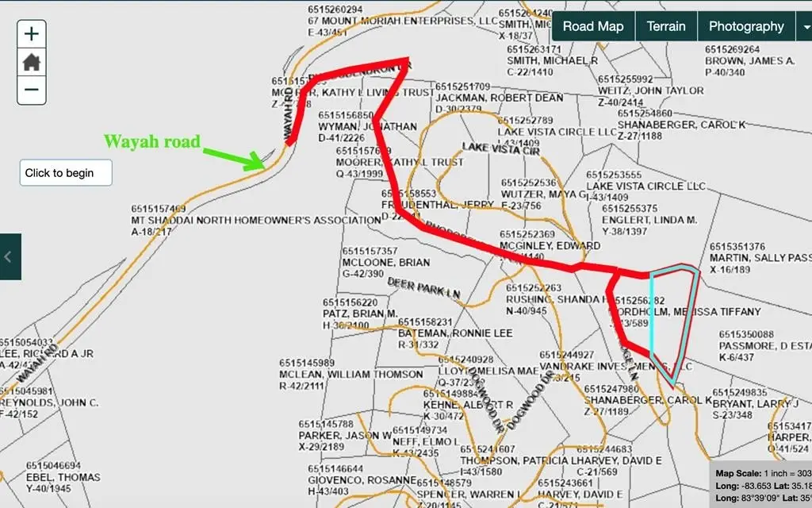Select the cyan-highlighted Nordholm parcel
Screen dimensions: 812x508
coord(672,317)
